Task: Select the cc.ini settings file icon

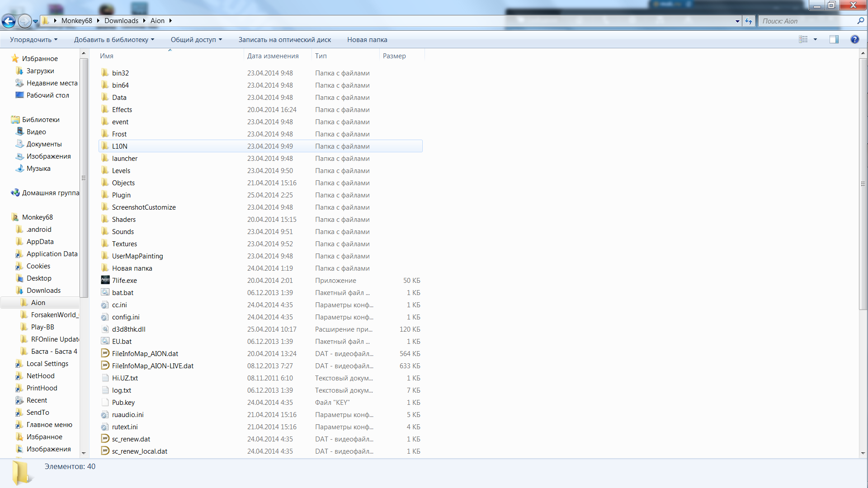Action: coord(105,305)
